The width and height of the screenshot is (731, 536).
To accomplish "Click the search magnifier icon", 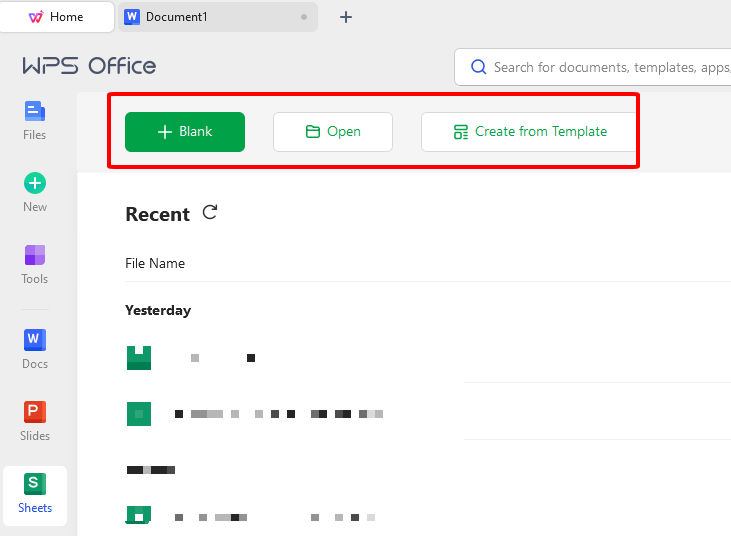I will point(478,67).
